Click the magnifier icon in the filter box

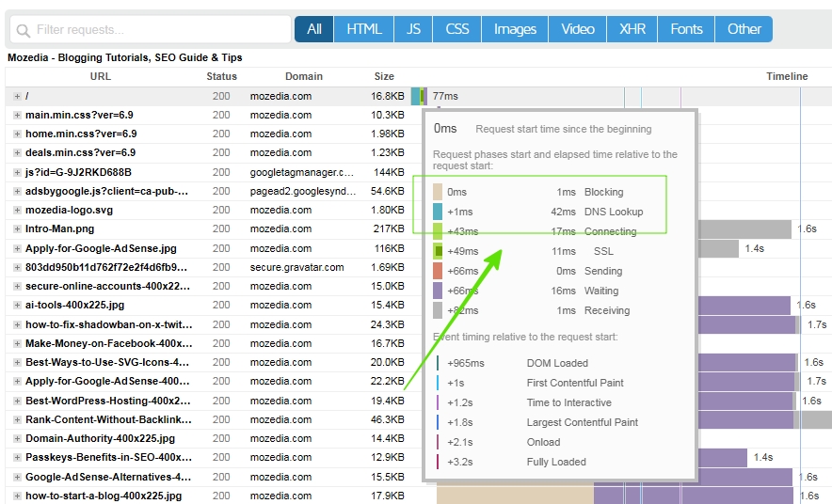click(x=23, y=31)
